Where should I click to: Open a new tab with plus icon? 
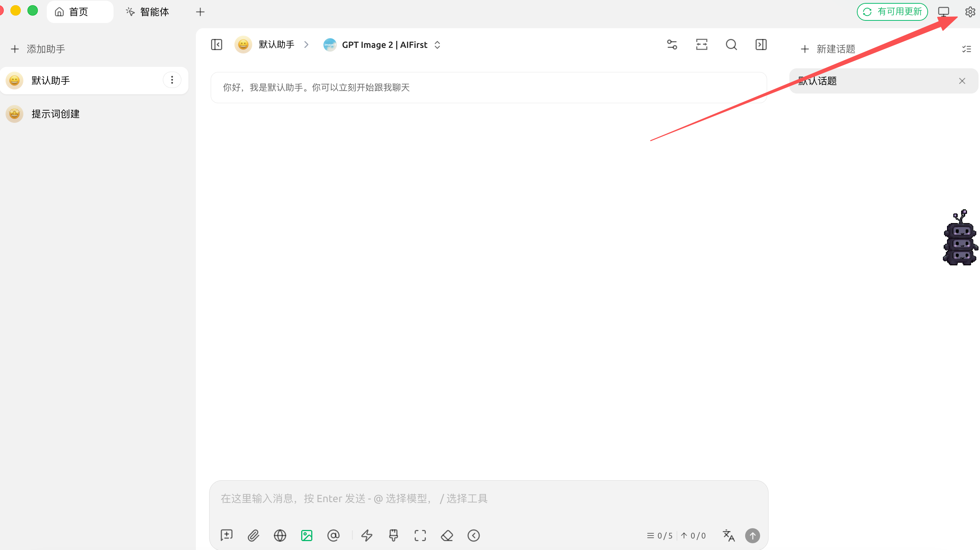200,12
